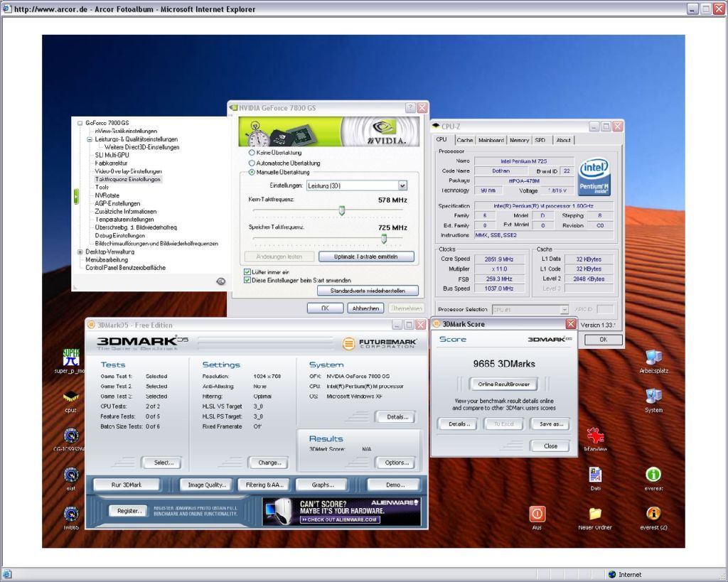This screenshot has width=728, height=582.
Task: Click the Core Speed 2851.9 MHz value field
Action: tap(499, 259)
